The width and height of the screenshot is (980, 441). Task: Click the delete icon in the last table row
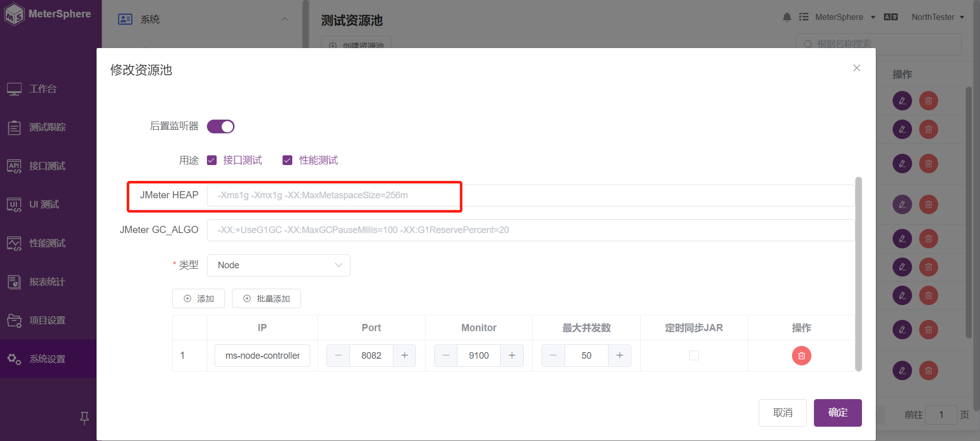[928, 370]
